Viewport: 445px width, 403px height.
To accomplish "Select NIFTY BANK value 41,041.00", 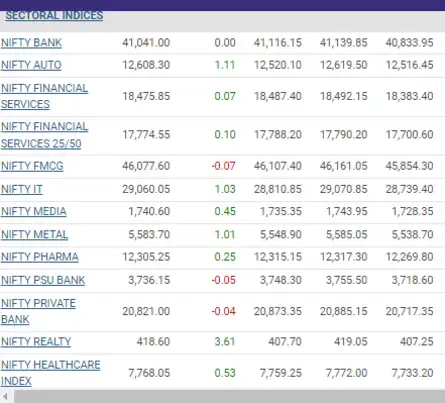I will click(146, 43).
